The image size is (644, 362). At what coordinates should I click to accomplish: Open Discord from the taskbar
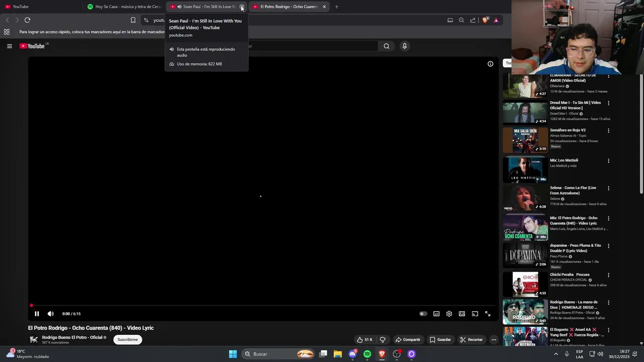pyautogui.click(x=353, y=354)
